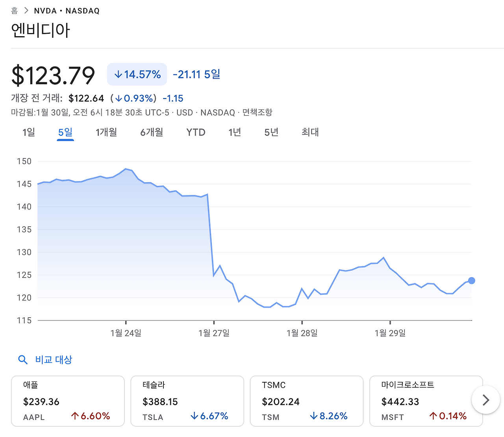Select the 5년 range tab

(271, 132)
